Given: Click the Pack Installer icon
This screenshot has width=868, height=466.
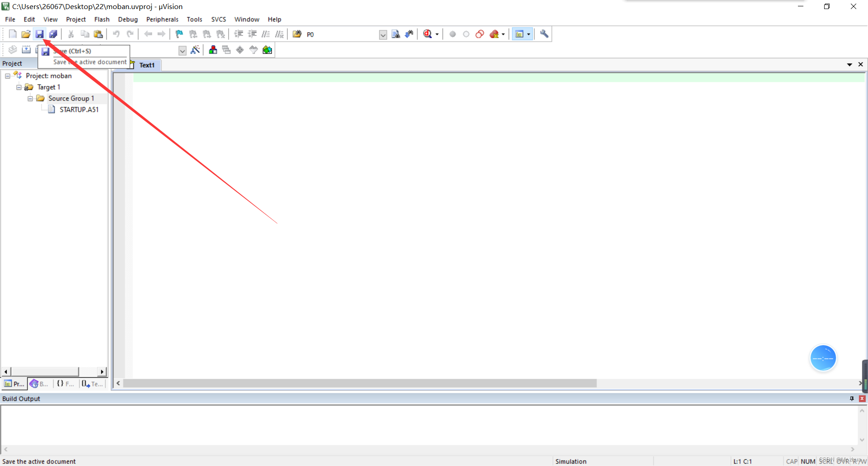Looking at the screenshot, I should click(267, 50).
